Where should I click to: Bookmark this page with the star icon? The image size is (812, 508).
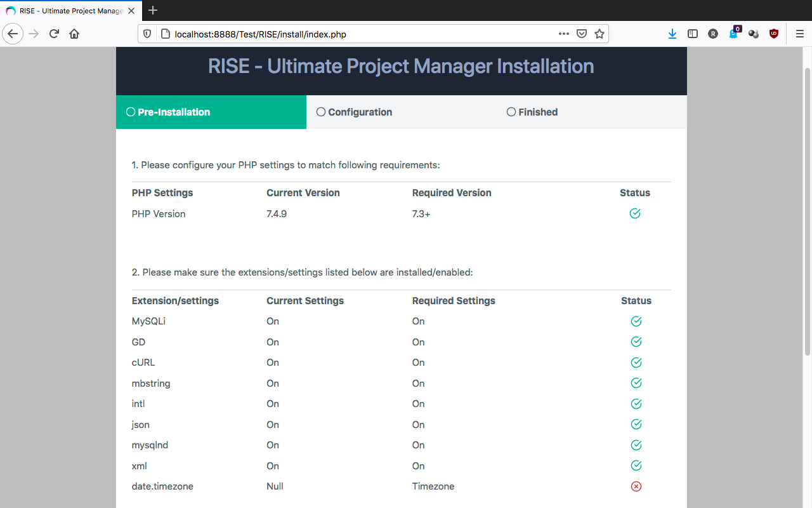tap(599, 34)
